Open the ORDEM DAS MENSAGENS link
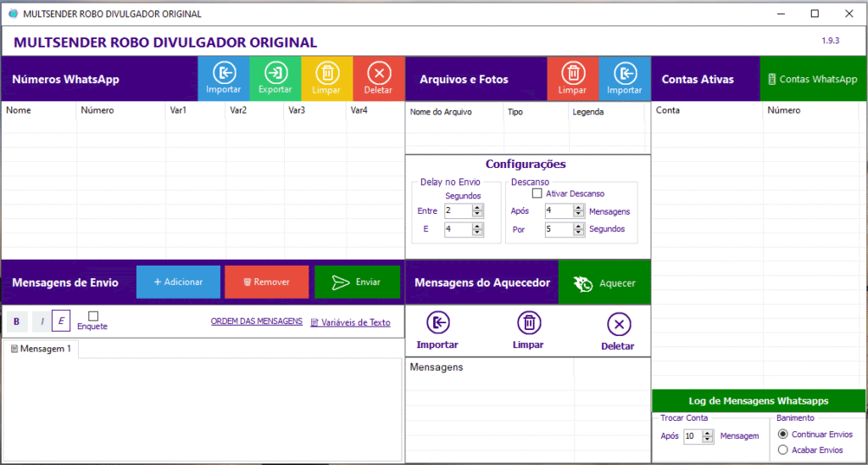 pos(256,322)
